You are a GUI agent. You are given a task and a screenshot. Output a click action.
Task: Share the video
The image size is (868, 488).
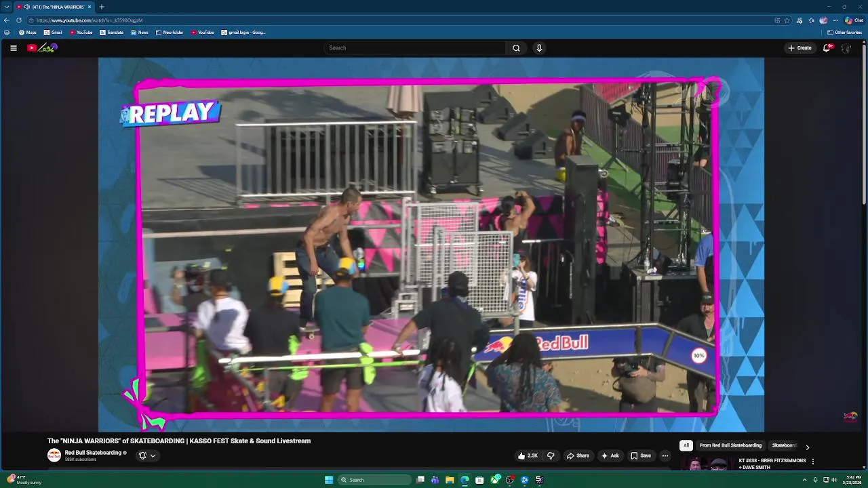click(578, 455)
